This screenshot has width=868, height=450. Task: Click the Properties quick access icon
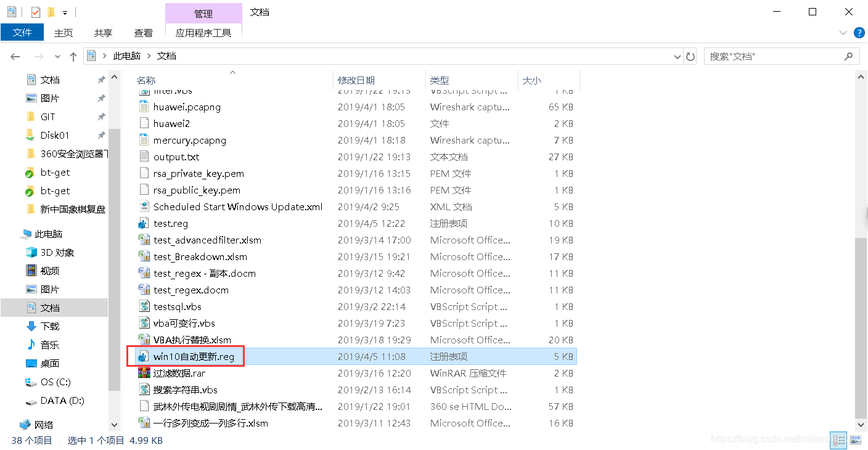36,12
